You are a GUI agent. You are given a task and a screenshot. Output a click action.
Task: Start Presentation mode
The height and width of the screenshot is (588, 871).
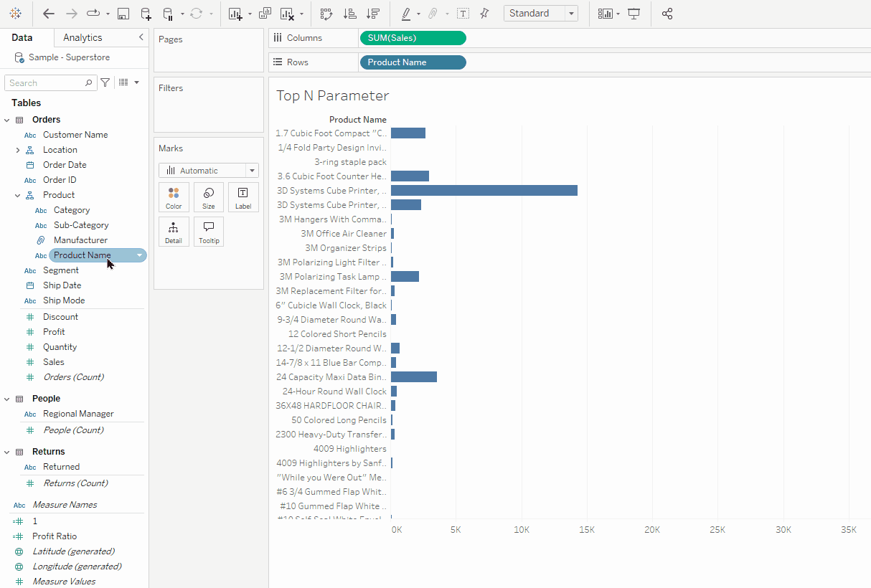(x=634, y=14)
